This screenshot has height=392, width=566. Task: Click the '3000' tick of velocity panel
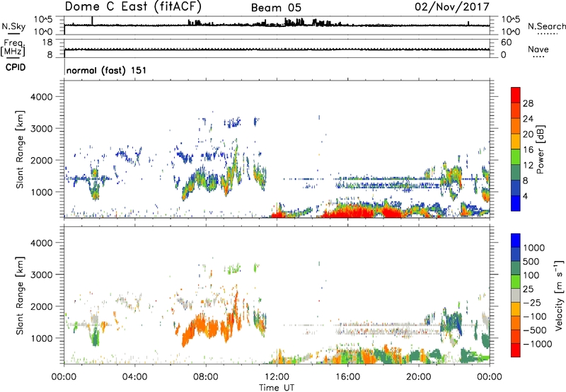pyautogui.click(x=42, y=275)
